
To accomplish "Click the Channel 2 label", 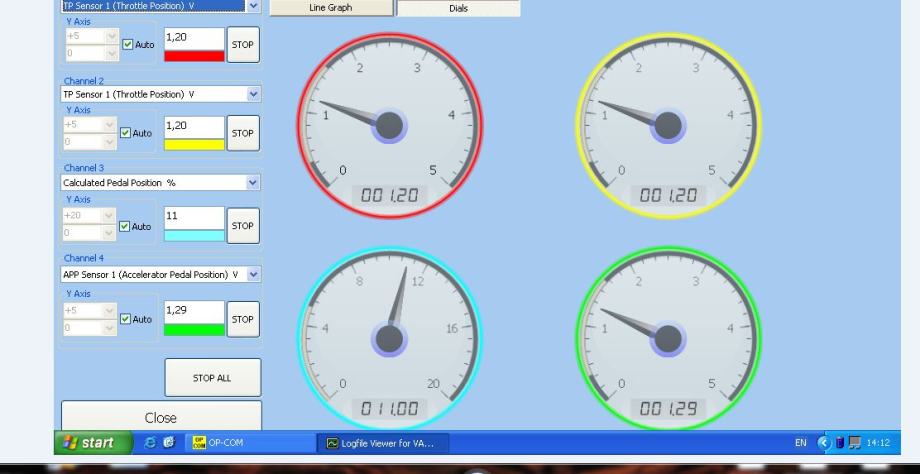I will point(84,81).
